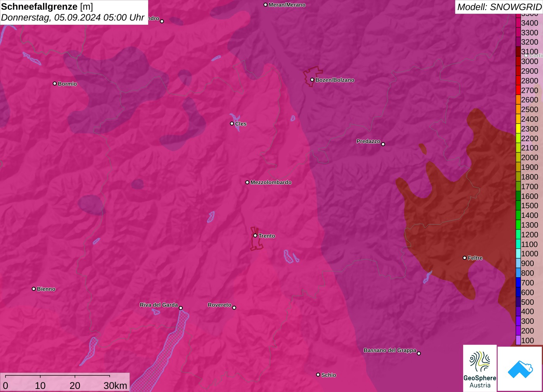Click the Modell: SNOWGRID label
Screen dimensions: 543x392
coord(499,7)
